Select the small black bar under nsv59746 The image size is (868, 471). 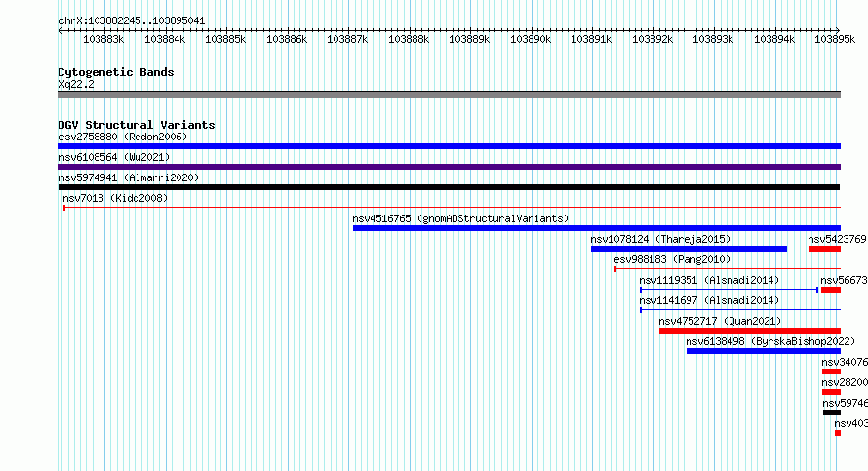tap(832, 412)
